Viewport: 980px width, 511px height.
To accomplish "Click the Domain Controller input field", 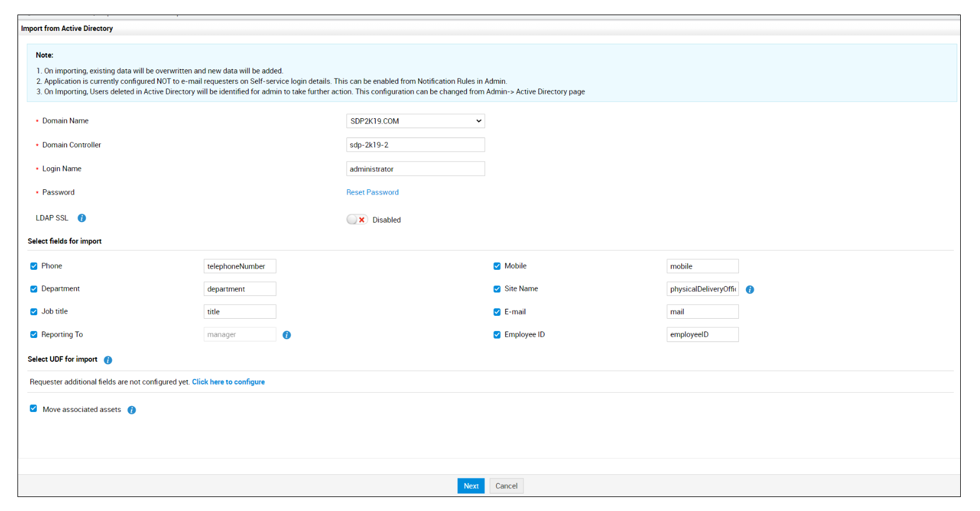I will (x=415, y=145).
